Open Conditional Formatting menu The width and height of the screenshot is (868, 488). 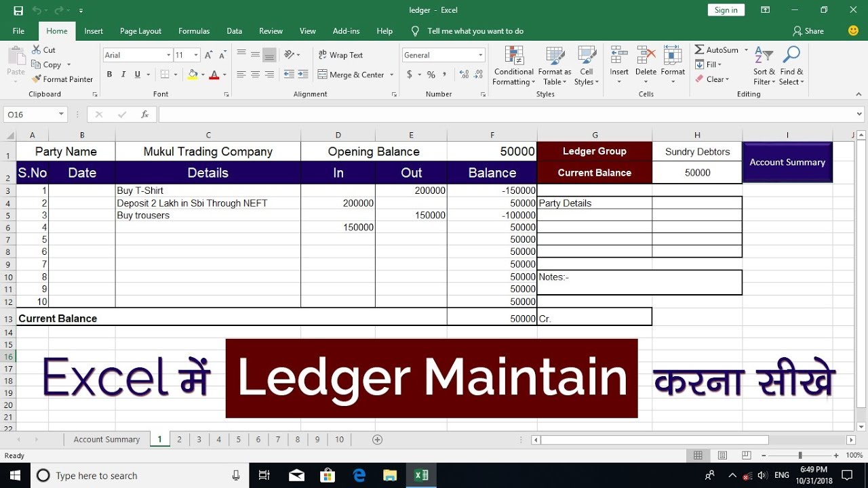[x=514, y=66]
